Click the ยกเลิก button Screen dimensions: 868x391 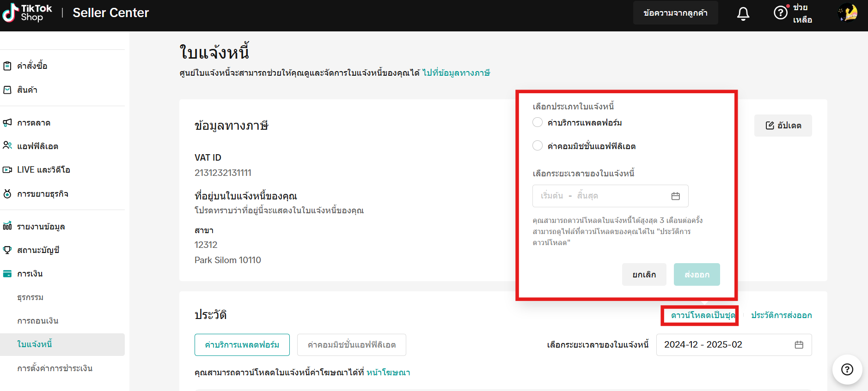coord(644,275)
